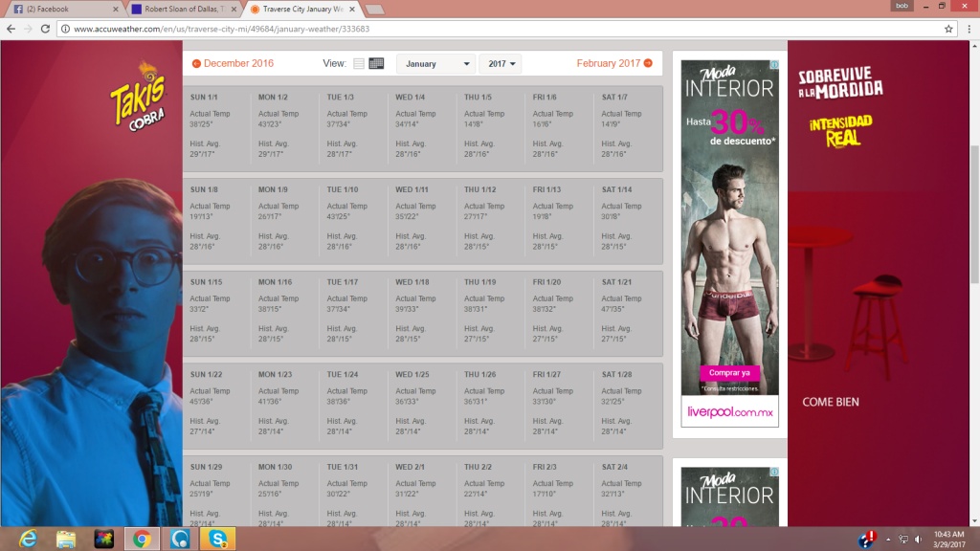Open the December 2016 link
This screenshot has width=980, height=551.
[x=238, y=64]
